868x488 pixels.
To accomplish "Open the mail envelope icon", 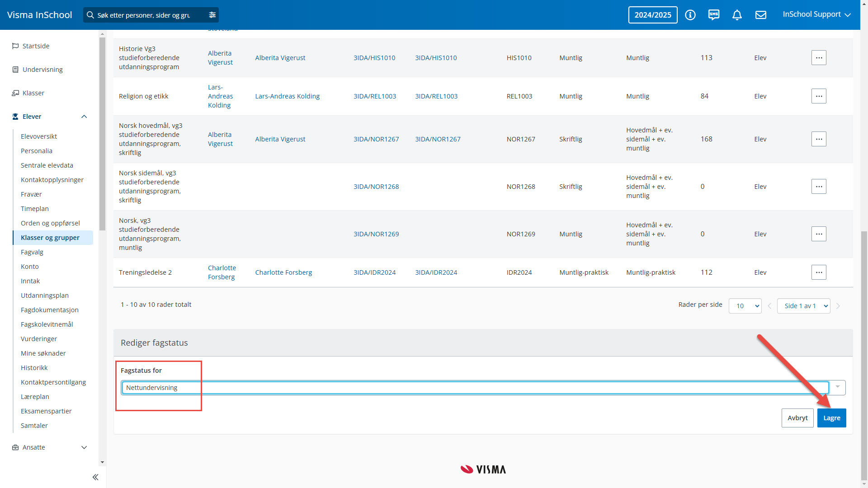I will [x=760, y=15].
